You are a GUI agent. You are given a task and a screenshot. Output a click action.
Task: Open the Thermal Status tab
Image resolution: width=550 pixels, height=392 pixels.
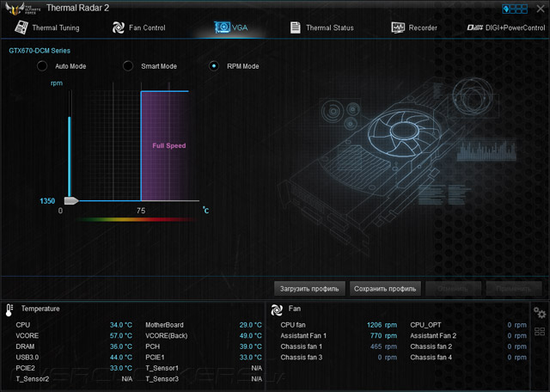tap(321, 28)
